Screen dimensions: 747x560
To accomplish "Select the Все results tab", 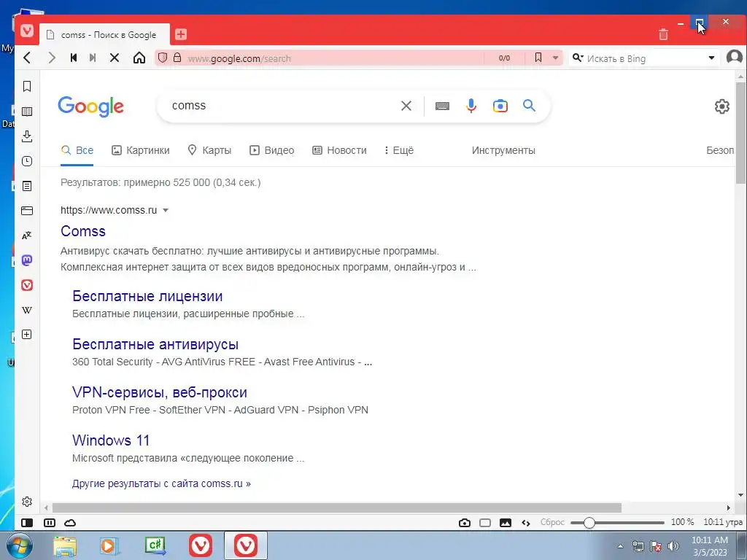I will tap(77, 150).
